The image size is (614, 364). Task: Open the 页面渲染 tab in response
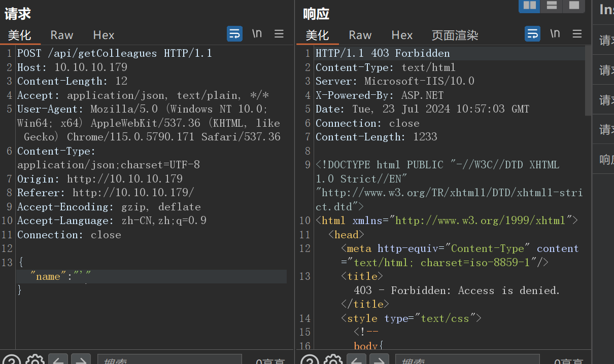[455, 35]
